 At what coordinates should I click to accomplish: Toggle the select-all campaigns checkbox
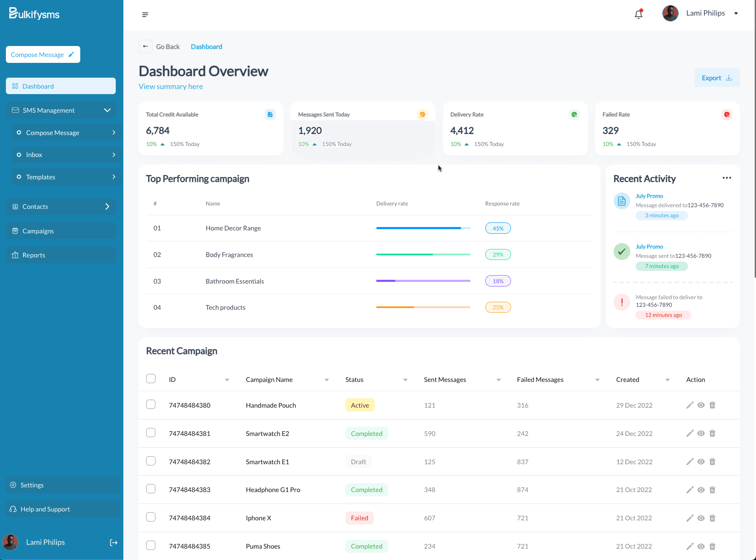(x=151, y=379)
